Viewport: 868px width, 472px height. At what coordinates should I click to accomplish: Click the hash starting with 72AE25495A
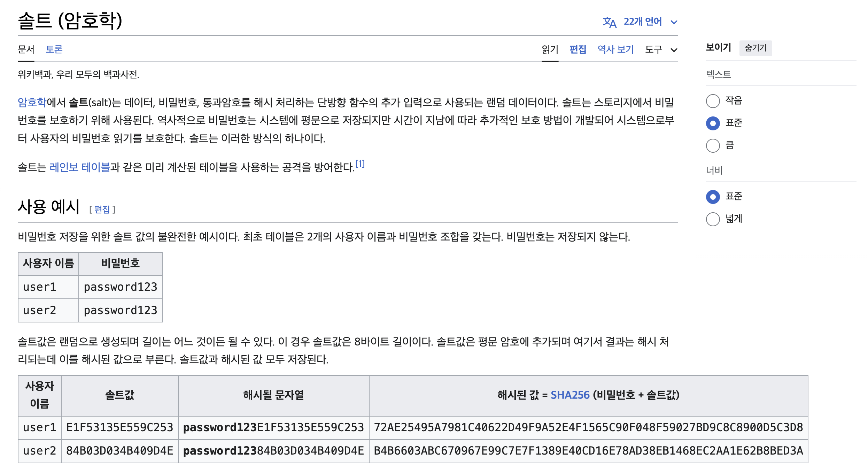tap(589, 427)
